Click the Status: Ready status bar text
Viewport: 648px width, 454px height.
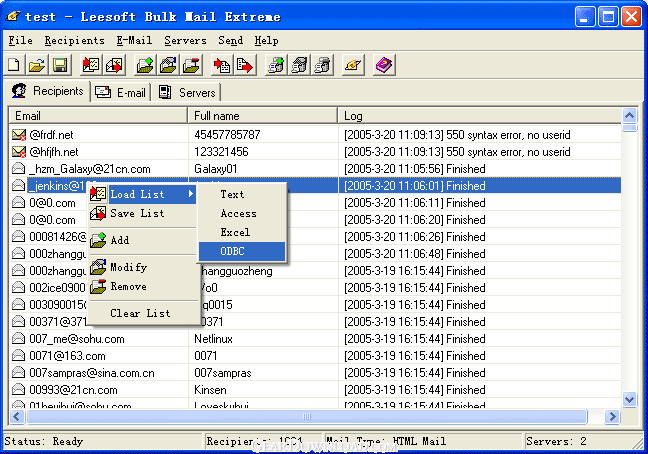[44, 441]
